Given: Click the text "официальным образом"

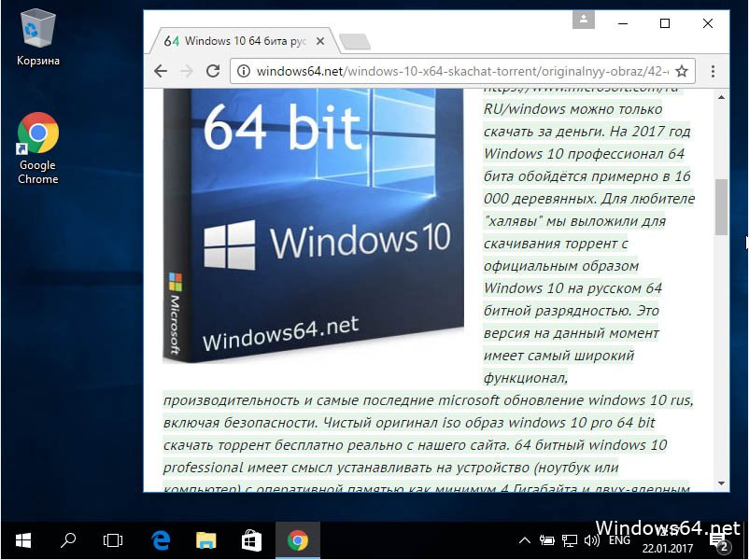Looking at the screenshot, I should coord(560,265).
